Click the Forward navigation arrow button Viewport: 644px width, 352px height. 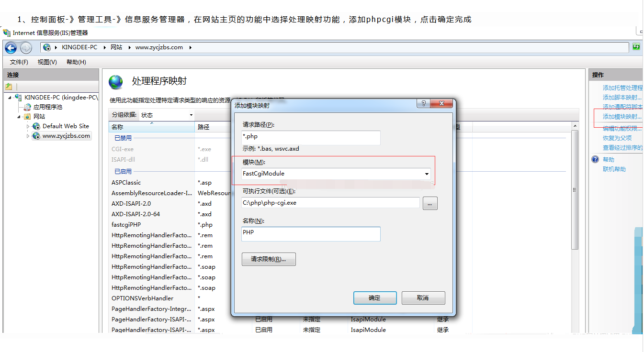(x=26, y=47)
